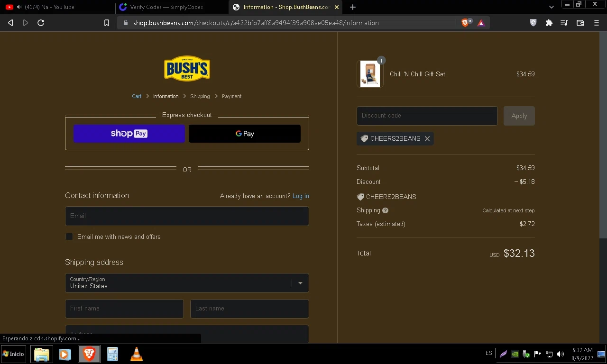Viewport: 607px width, 364px height.
Task: Click the browser back arrow
Action: tap(10, 23)
